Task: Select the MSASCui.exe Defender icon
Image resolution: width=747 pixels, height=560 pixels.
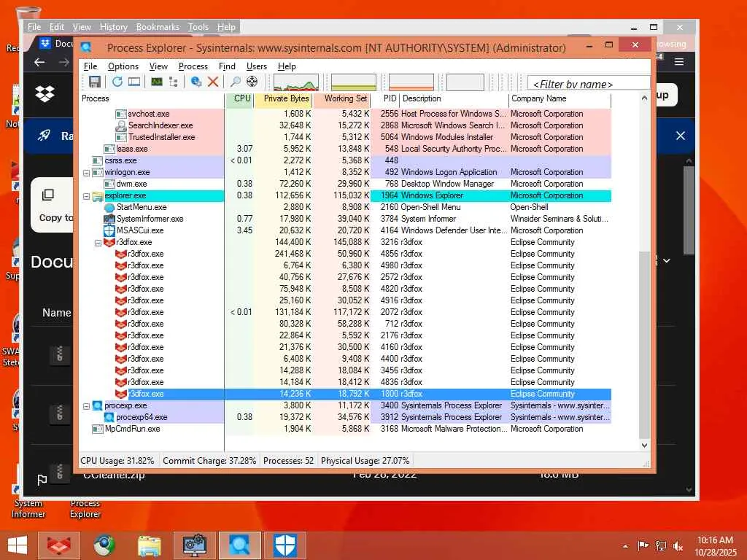Action: pos(109,230)
